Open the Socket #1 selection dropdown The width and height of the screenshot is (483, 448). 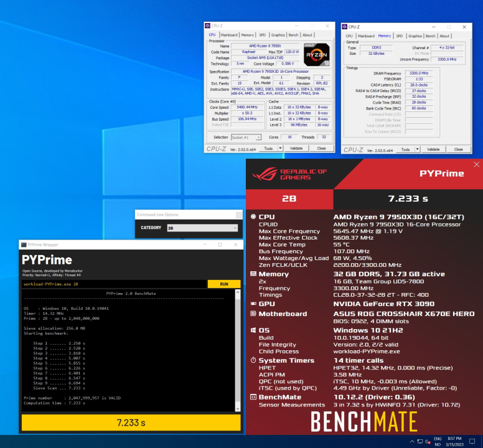click(x=246, y=138)
